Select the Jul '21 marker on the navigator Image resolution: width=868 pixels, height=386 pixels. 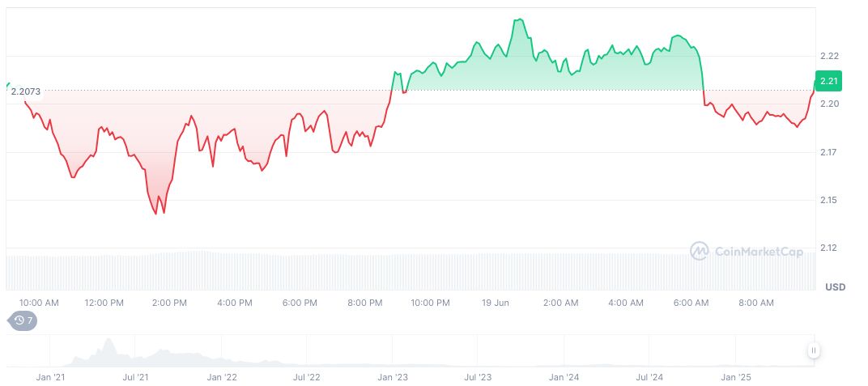[136, 377]
